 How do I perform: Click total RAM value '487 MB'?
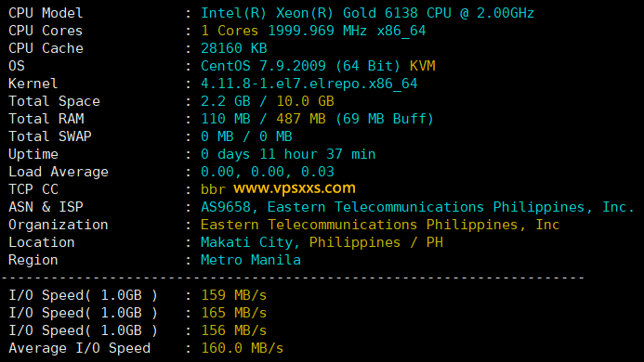tap(301, 119)
